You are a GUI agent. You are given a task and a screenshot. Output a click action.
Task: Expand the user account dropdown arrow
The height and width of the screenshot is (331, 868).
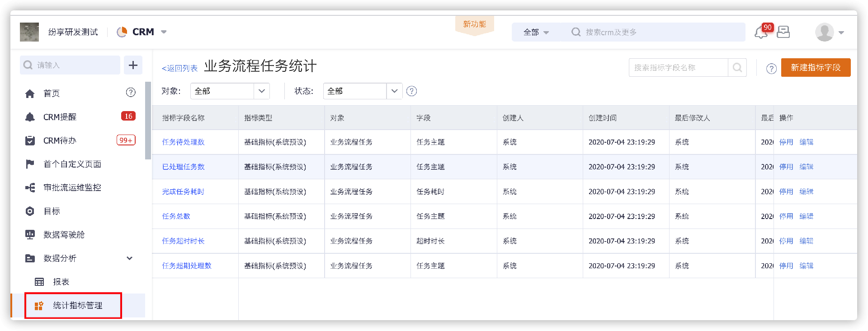click(x=841, y=33)
